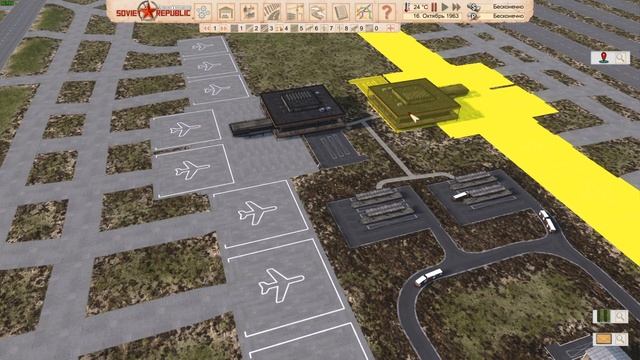The width and height of the screenshot is (640, 360).
Task: Place the yellow highlighted building ghost
Action: tap(414, 103)
